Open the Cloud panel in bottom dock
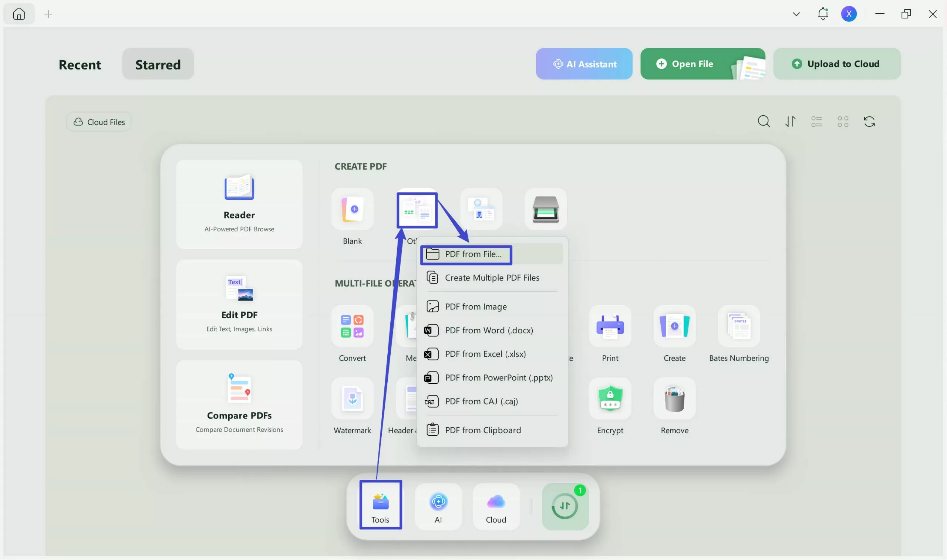 tap(496, 506)
